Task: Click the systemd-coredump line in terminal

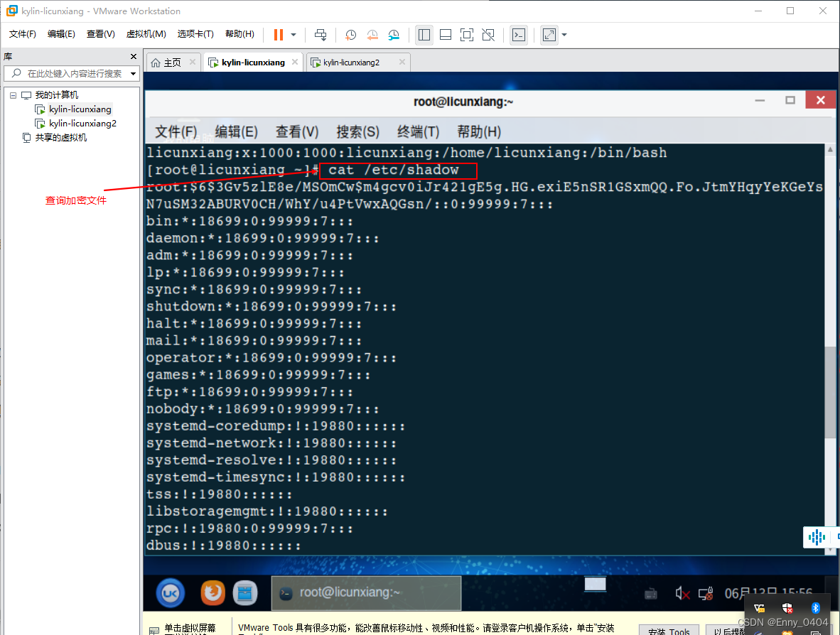Action: point(275,426)
